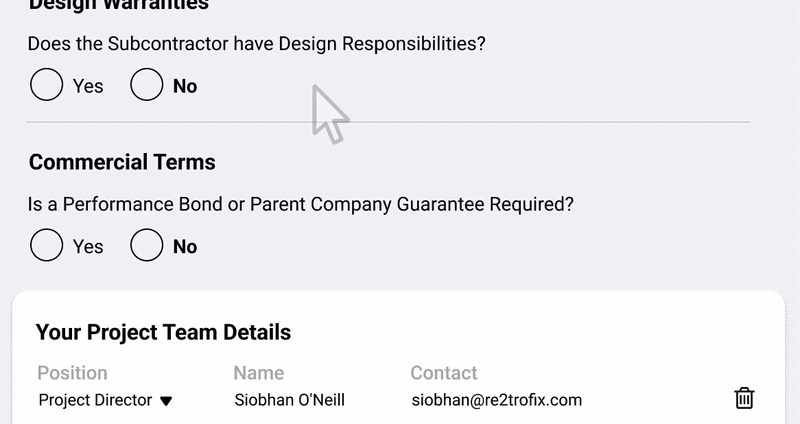Open the Project Director position selector text
This screenshot has width=800, height=424.
pyautogui.click(x=95, y=400)
